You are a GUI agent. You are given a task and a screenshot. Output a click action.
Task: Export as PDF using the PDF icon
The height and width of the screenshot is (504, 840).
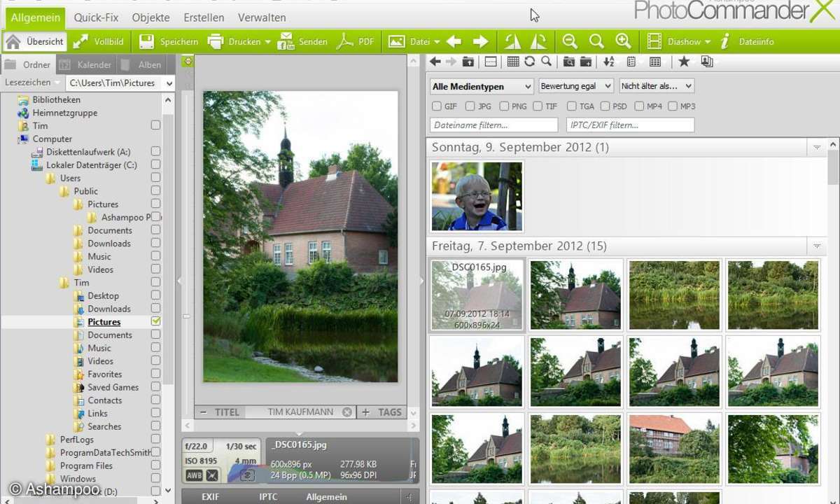point(344,42)
